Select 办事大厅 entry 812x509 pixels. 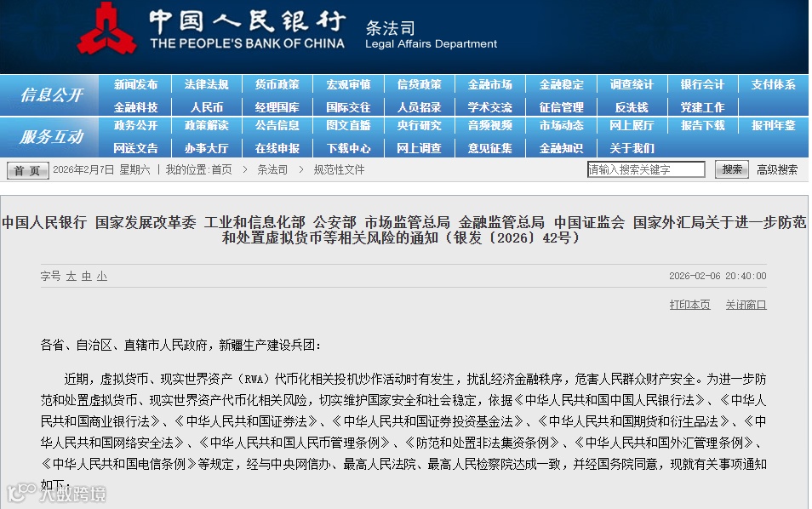(207, 148)
